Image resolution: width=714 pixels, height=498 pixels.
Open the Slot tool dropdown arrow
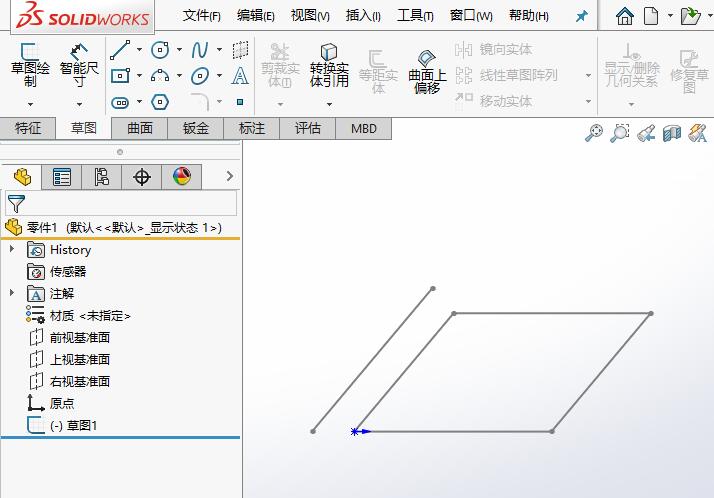coord(139,102)
